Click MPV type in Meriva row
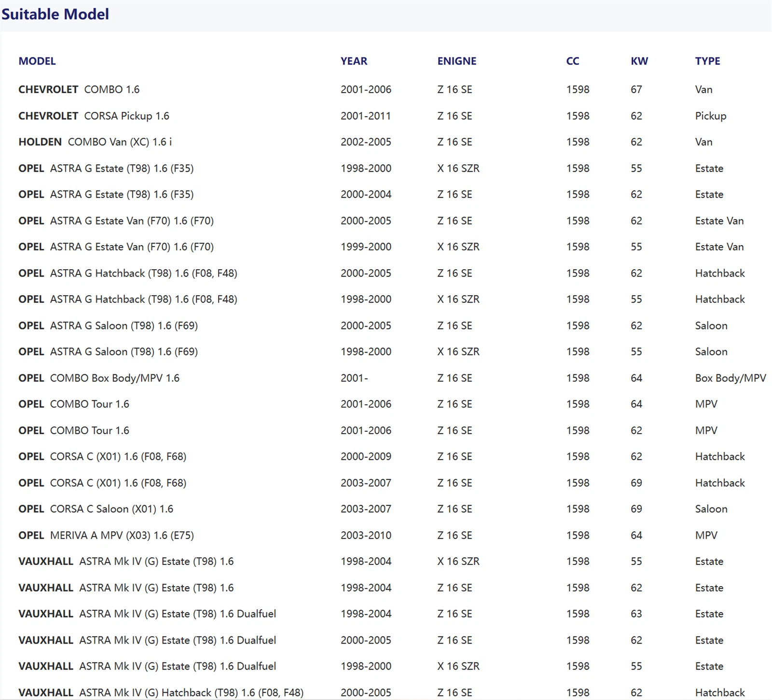This screenshot has height=700, width=772. (x=706, y=535)
